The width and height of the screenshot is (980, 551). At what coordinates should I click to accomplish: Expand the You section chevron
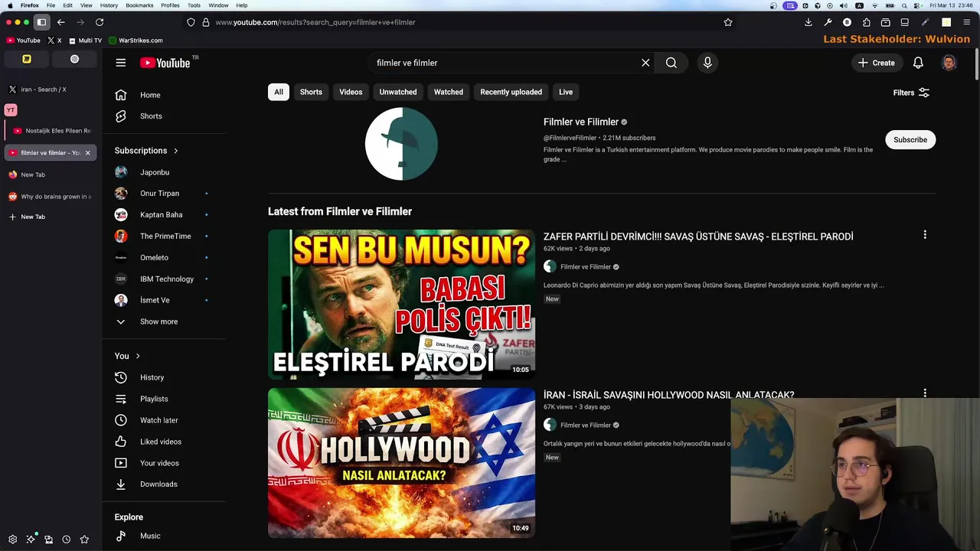(x=138, y=356)
